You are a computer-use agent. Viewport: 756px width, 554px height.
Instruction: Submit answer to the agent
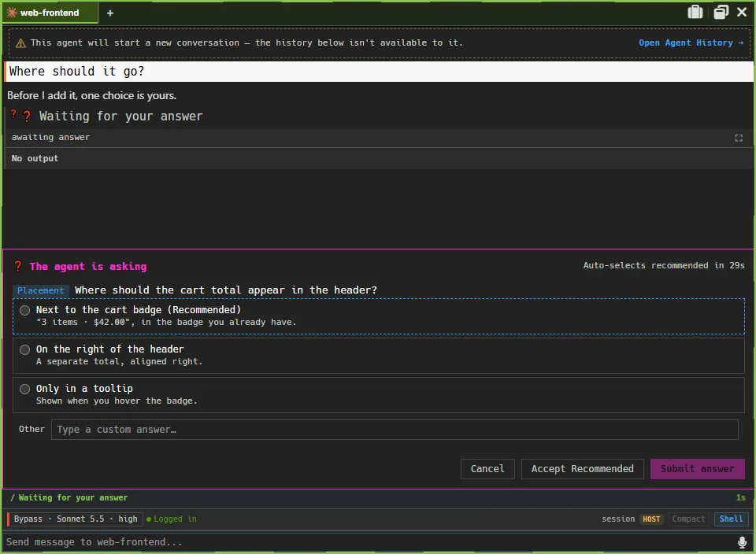point(697,469)
